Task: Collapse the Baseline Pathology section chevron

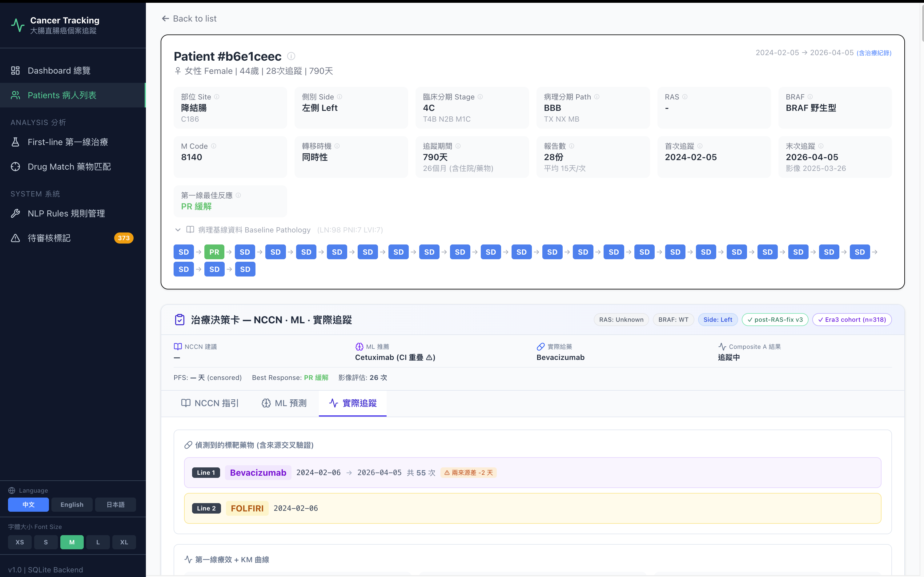Action: (x=178, y=230)
